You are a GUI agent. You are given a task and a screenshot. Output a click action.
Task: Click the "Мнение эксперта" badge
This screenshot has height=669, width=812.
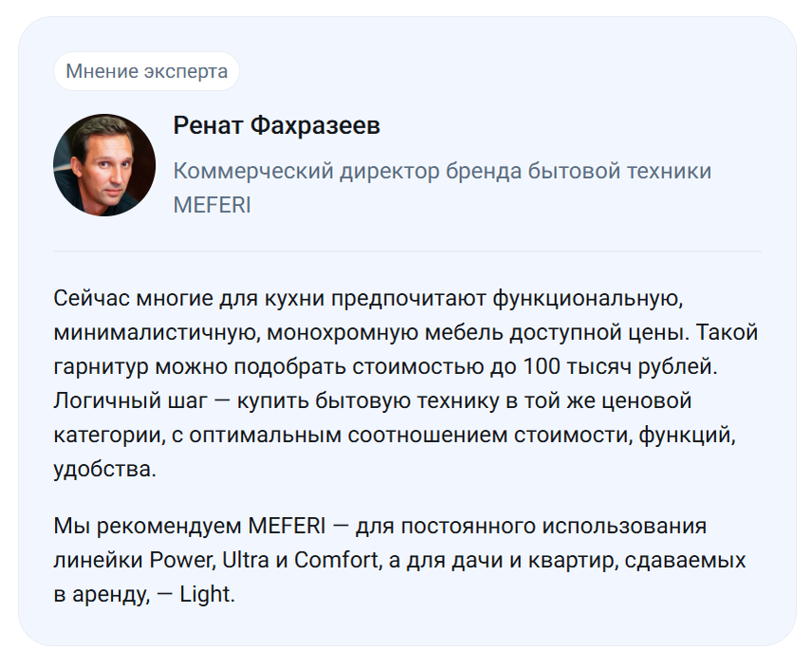click(146, 71)
